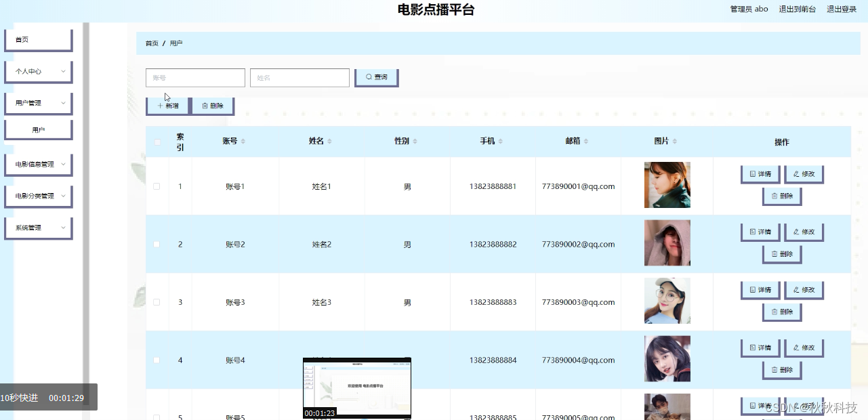The height and width of the screenshot is (420, 868).
Task: Open the profile photo of 账号3
Action: (667, 301)
